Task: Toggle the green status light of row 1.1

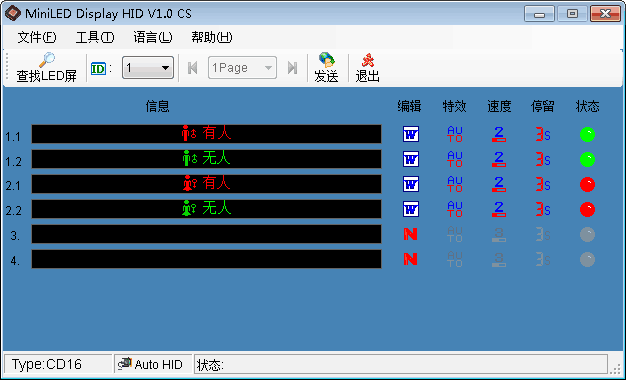Action: coord(587,135)
